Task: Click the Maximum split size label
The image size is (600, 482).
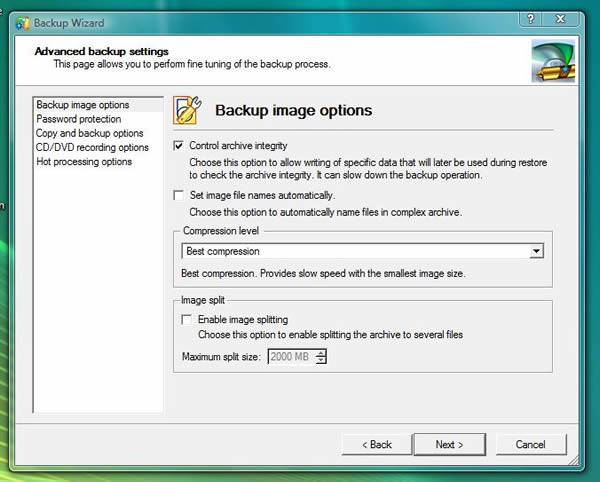Action: [221, 357]
